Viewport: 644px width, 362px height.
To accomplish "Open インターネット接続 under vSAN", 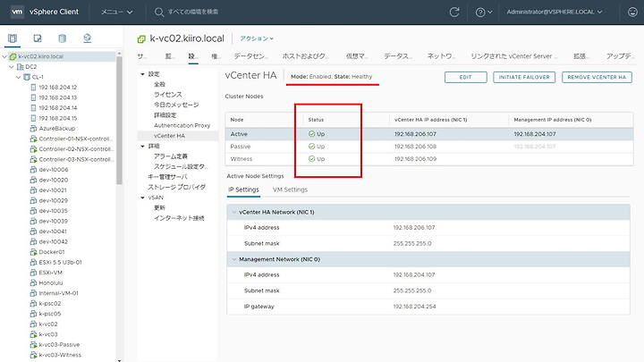I will click(x=179, y=218).
